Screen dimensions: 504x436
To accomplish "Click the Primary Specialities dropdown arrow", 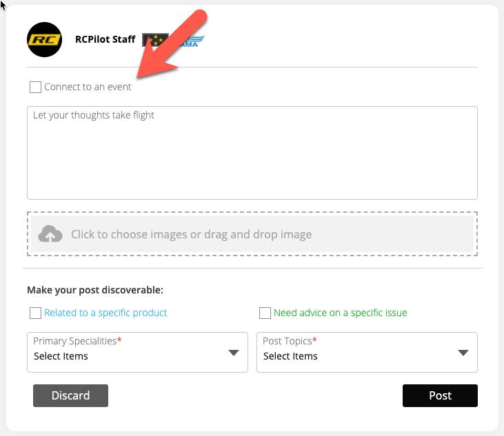I will tap(234, 353).
